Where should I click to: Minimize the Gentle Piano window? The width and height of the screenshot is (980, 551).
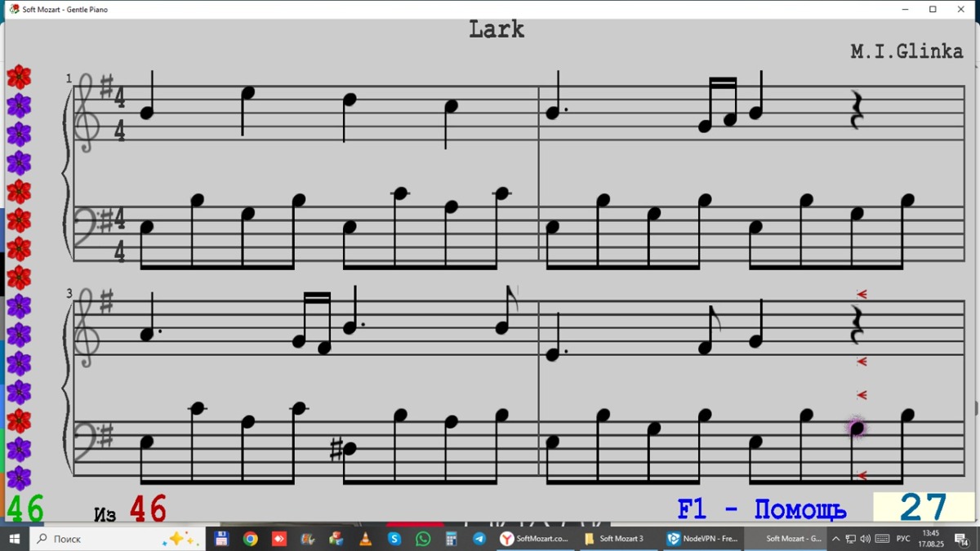[905, 9]
